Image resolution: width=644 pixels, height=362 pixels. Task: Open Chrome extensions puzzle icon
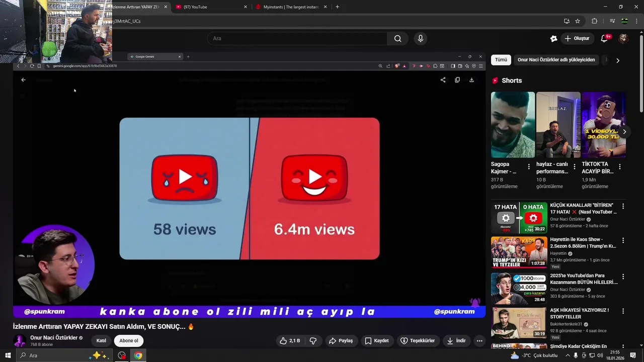594,21
